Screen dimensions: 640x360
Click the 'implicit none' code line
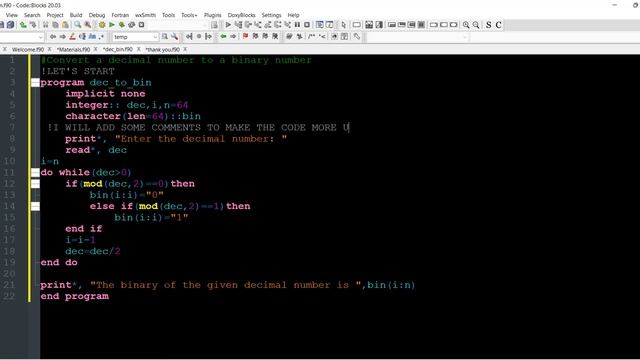point(105,93)
